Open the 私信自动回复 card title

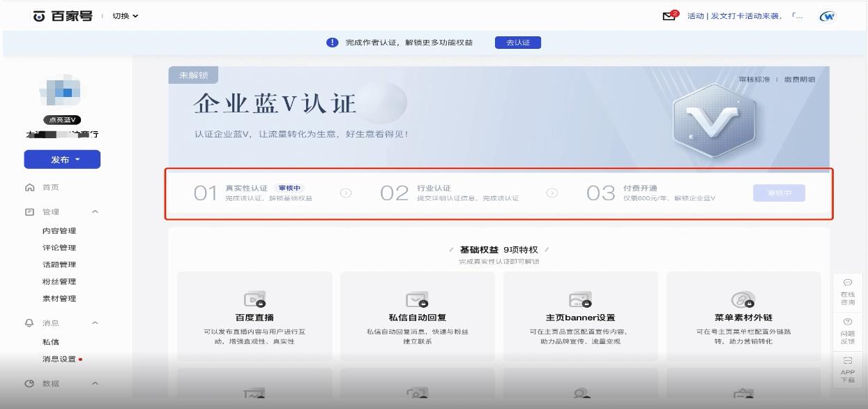click(x=418, y=318)
